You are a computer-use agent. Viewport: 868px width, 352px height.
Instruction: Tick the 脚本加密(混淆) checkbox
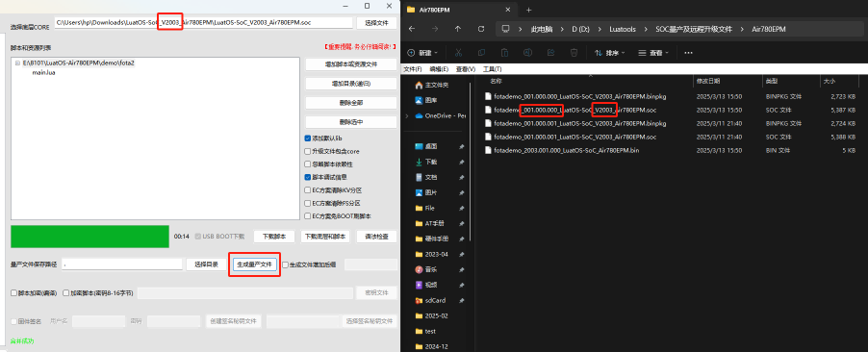tap(14, 292)
